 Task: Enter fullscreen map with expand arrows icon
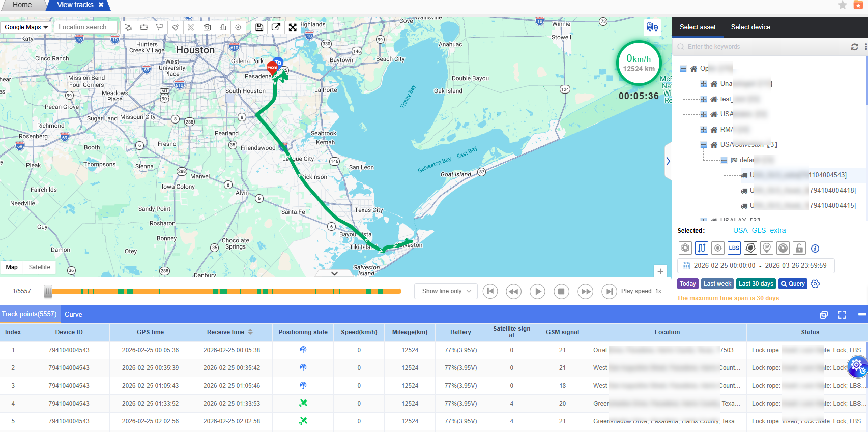(x=293, y=27)
